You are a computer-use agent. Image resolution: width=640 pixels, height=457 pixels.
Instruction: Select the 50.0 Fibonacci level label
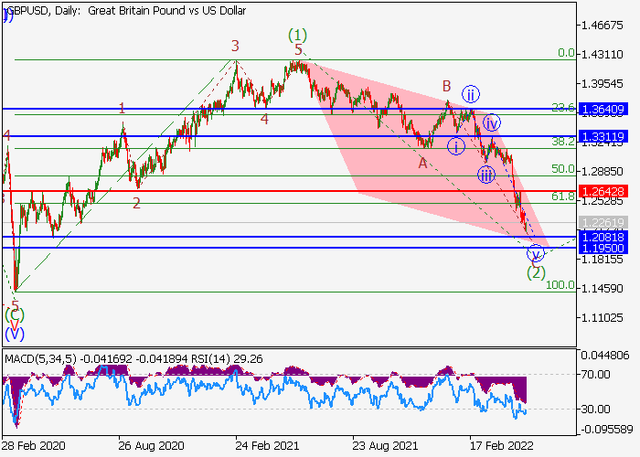(563, 169)
